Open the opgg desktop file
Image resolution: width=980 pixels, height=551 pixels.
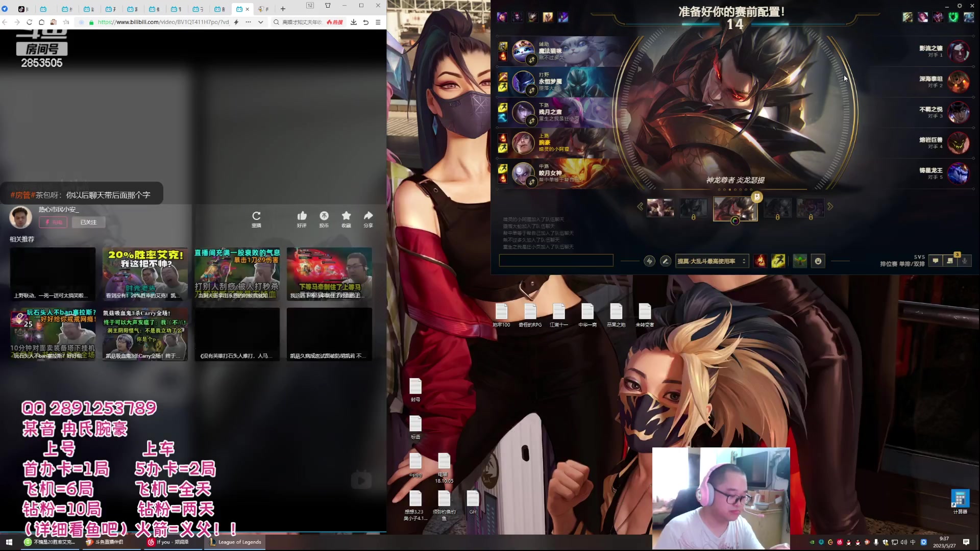pyautogui.click(x=415, y=465)
